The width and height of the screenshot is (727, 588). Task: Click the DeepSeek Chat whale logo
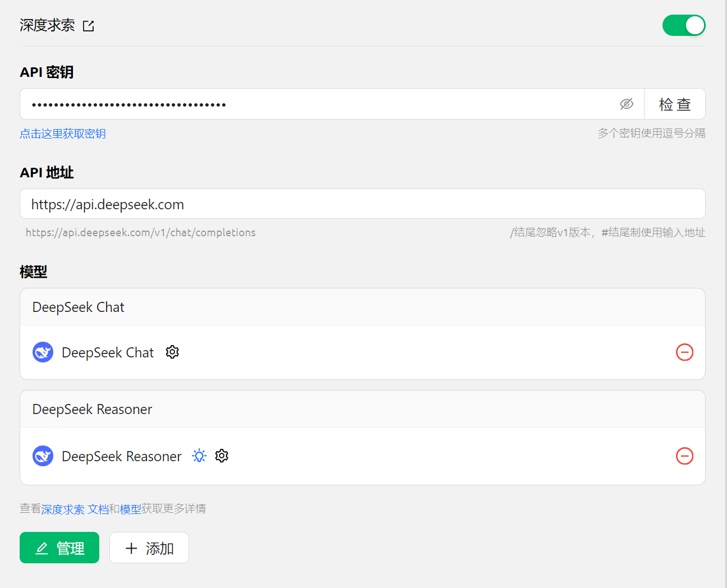pos(43,352)
